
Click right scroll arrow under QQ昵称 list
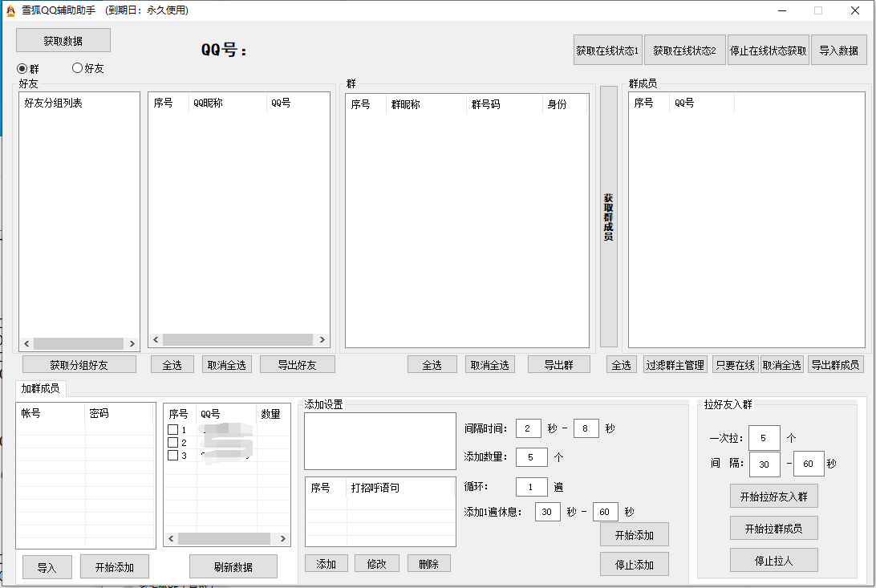tap(322, 339)
